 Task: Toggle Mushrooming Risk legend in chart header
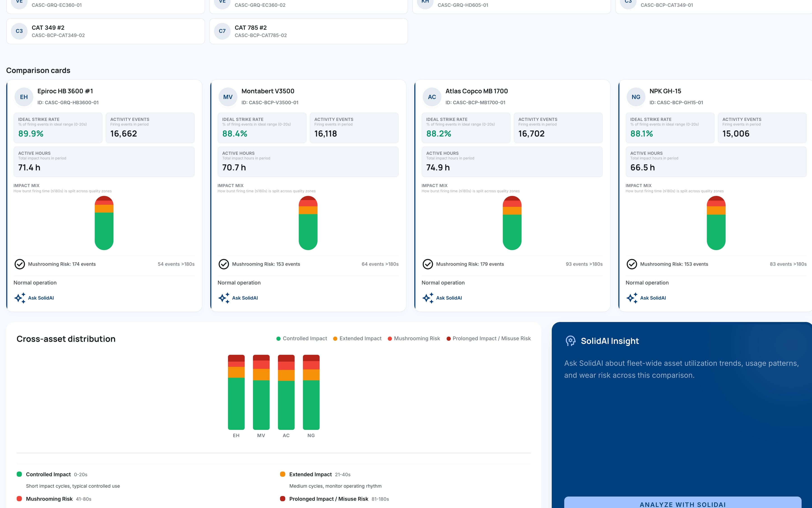414,338
